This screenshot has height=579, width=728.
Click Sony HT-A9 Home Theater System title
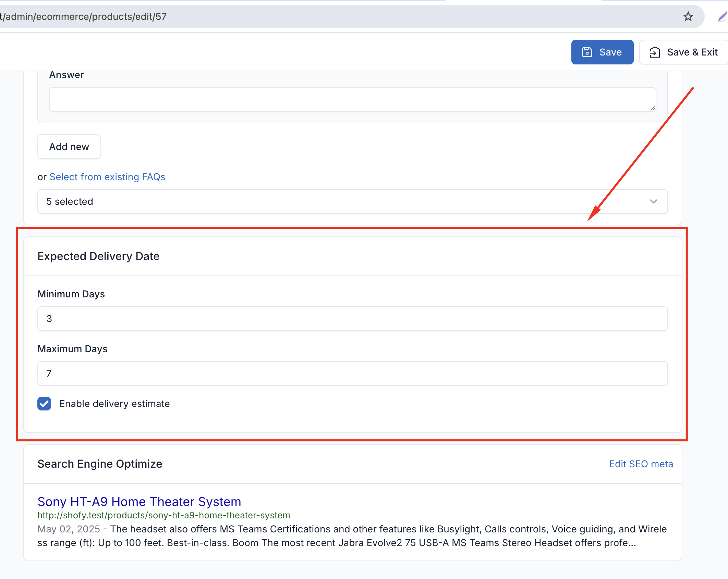click(139, 502)
